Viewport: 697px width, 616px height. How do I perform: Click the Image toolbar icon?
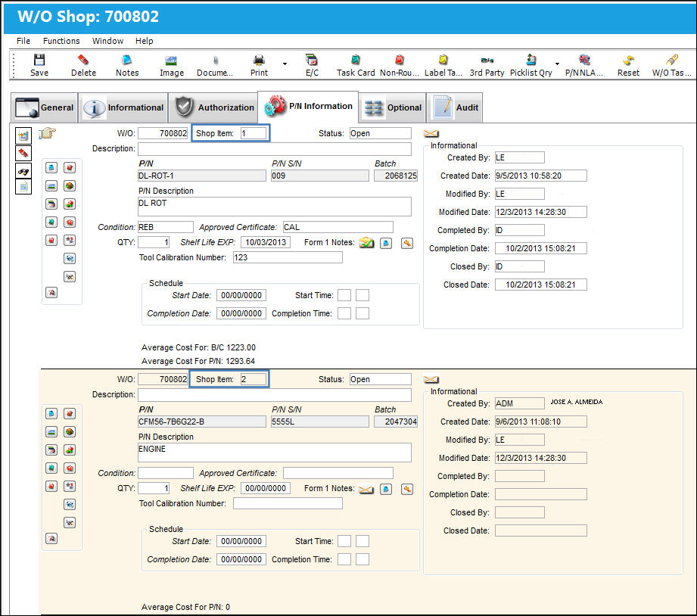[171, 61]
